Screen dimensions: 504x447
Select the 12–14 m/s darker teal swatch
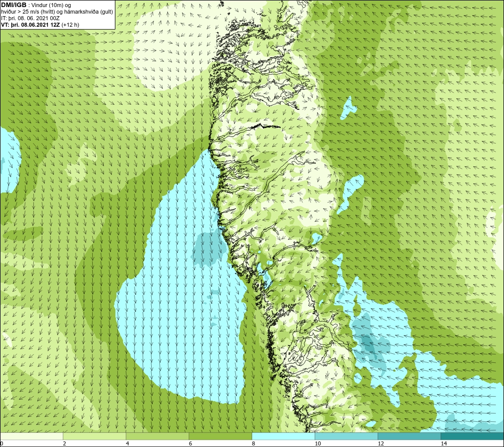point(409,436)
